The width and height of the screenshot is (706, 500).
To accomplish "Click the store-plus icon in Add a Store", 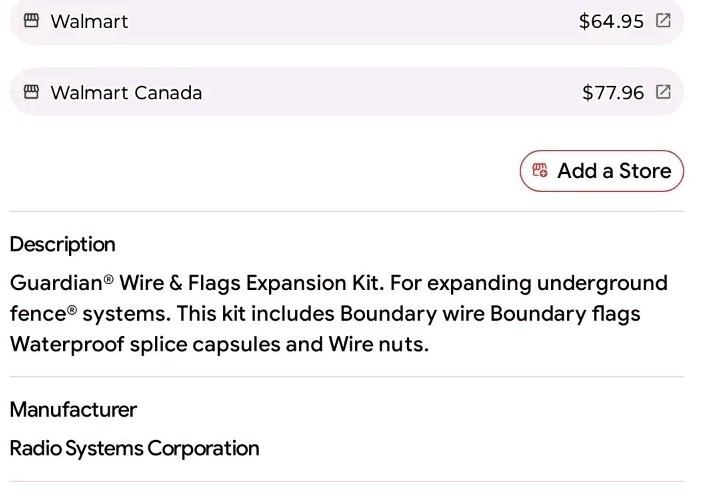I will click(x=540, y=171).
